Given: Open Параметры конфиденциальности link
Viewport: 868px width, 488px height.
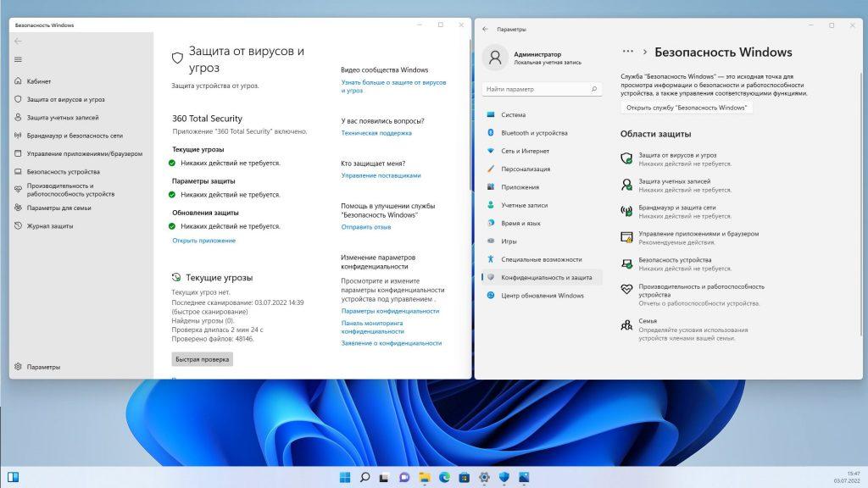Looking at the screenshot, I should [390, 311].
